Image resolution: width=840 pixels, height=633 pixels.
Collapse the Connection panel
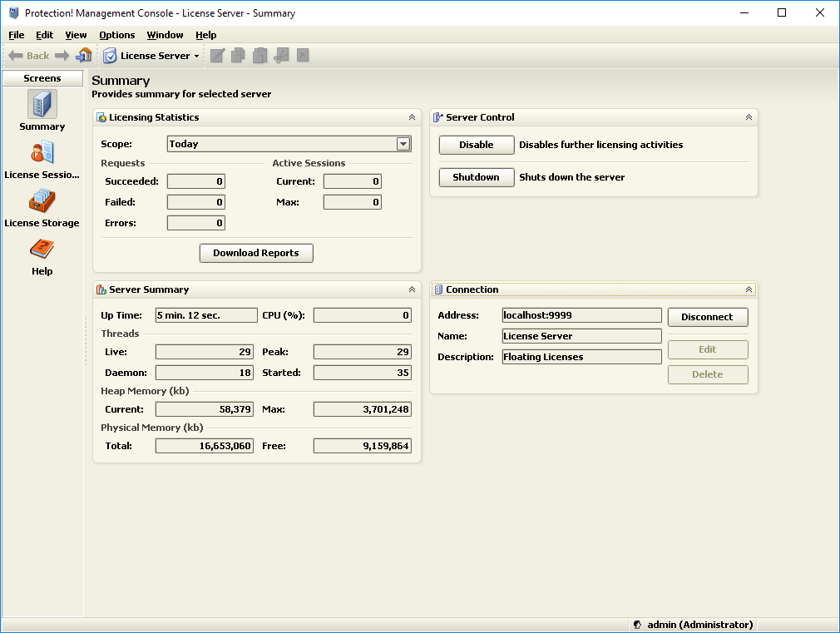click(x=749, y=289)
